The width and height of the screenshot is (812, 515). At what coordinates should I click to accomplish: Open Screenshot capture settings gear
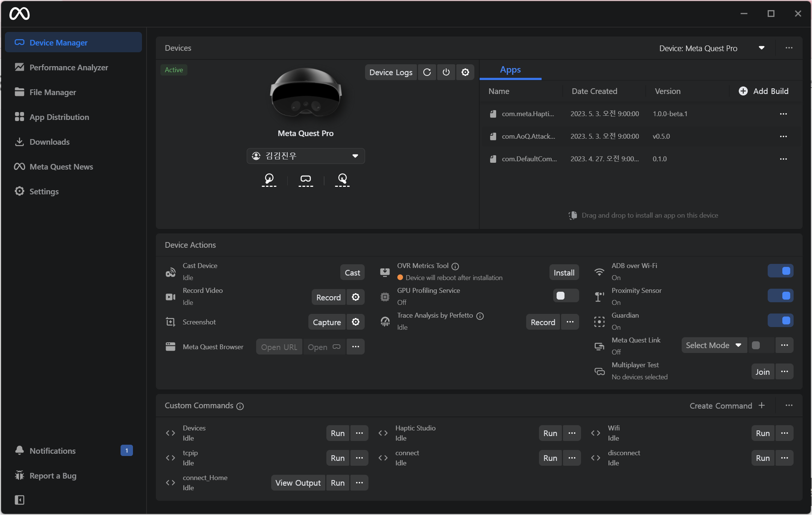click(x=355, y=322)
